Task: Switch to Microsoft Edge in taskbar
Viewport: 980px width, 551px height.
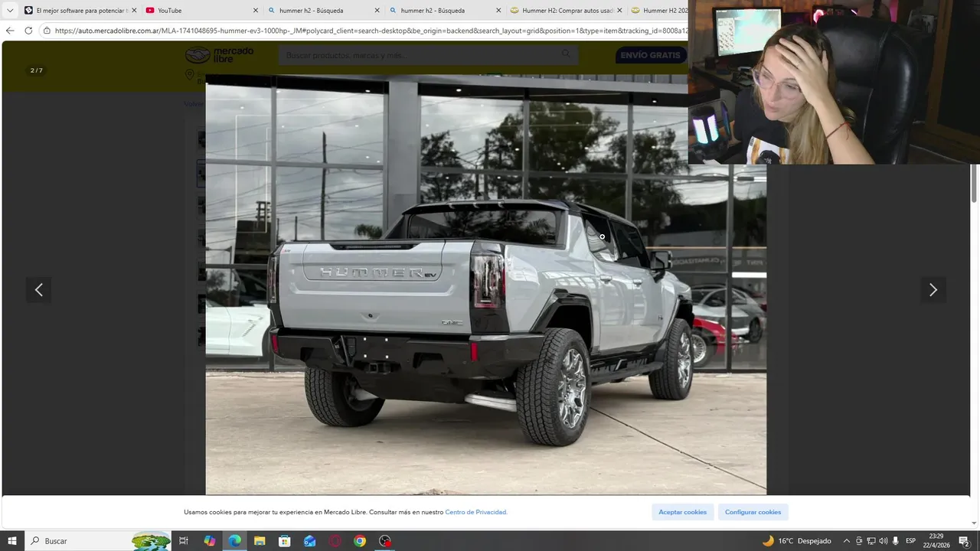Action: point(234,541)
